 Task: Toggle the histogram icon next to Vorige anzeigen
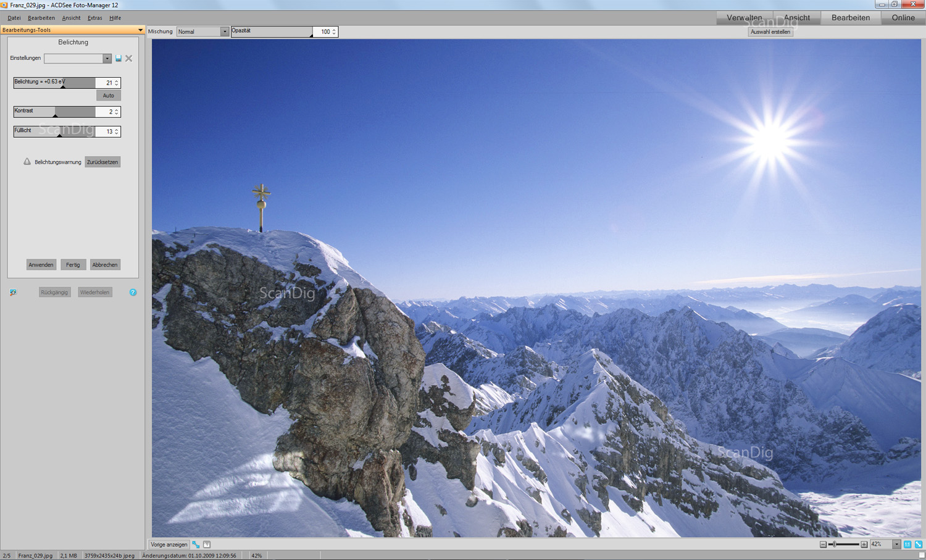(207, 545)
